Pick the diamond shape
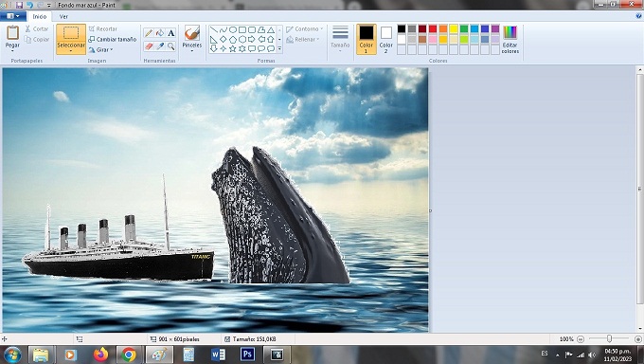The image size is (644, 364). click(223, 40)
